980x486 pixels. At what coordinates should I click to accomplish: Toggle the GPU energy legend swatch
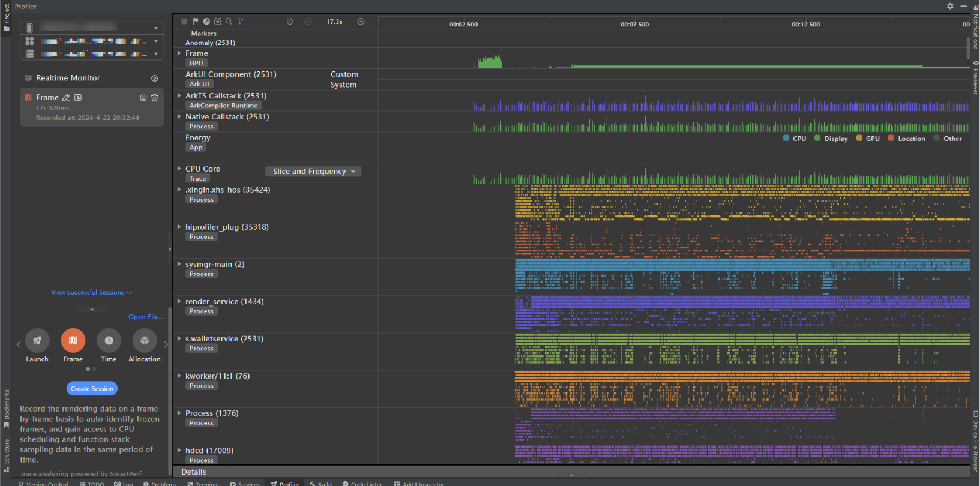(x=859, y=138)
